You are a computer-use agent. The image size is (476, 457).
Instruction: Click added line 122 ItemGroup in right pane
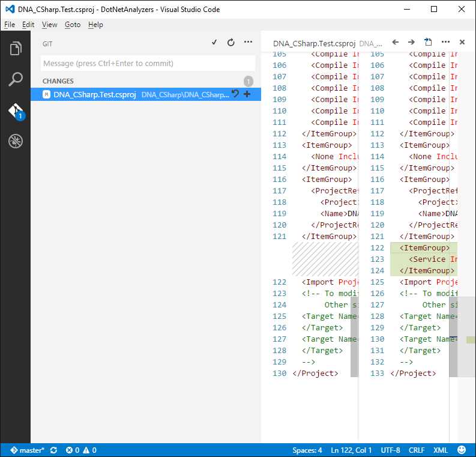click(424, 248)
